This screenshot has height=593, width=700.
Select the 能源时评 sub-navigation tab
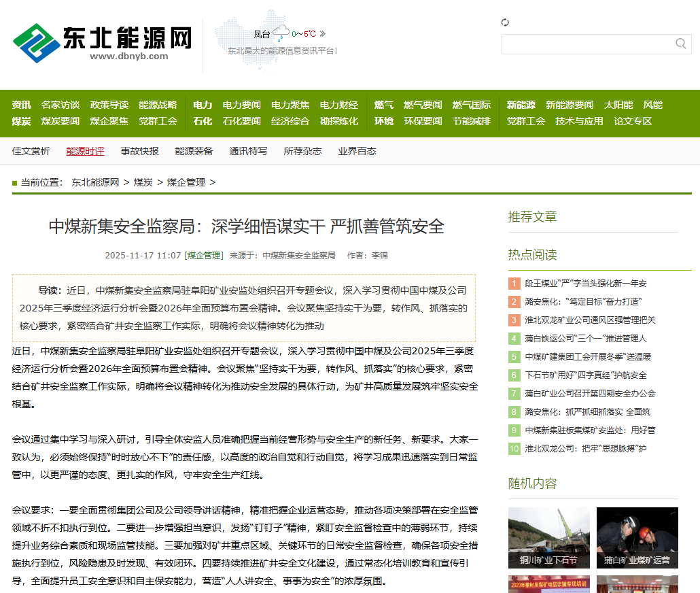(x=85, y=151)
